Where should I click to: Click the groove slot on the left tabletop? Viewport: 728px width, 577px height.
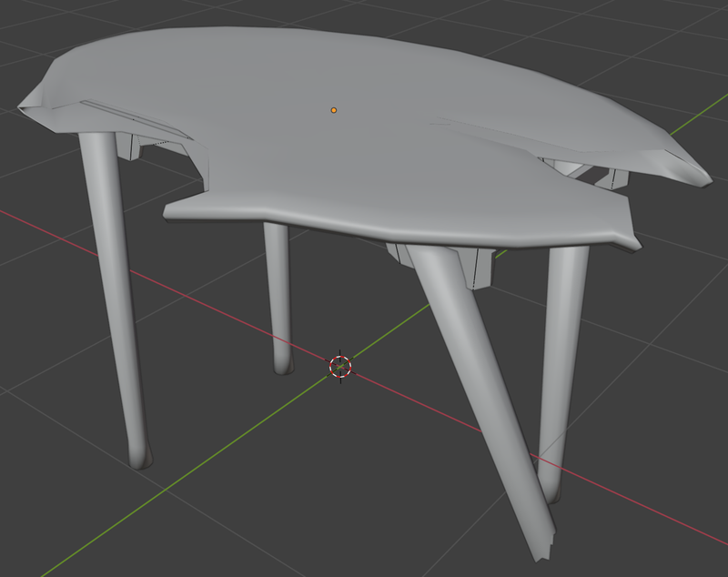tap(136, 118)
